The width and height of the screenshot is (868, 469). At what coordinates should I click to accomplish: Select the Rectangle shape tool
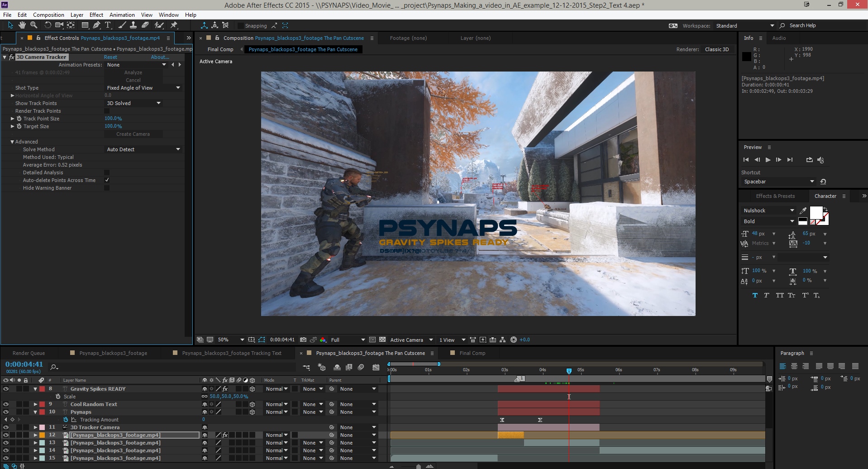(x=85, y=25)
